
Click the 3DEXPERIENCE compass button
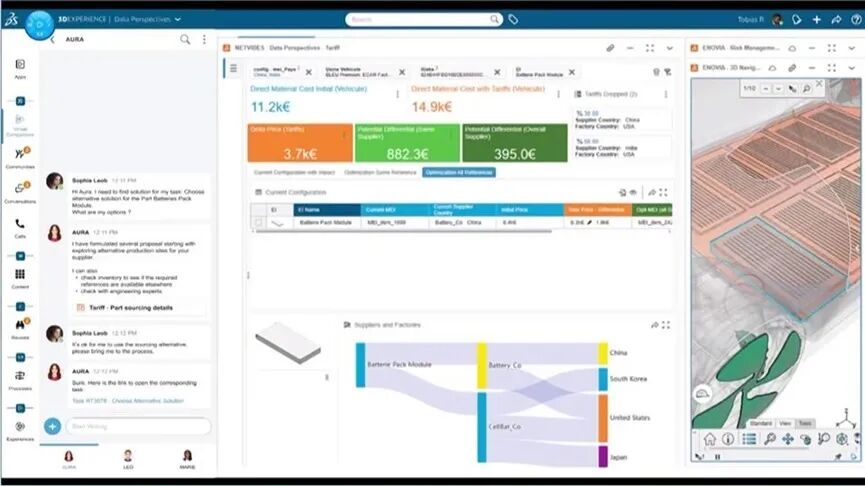click(39, 25)
